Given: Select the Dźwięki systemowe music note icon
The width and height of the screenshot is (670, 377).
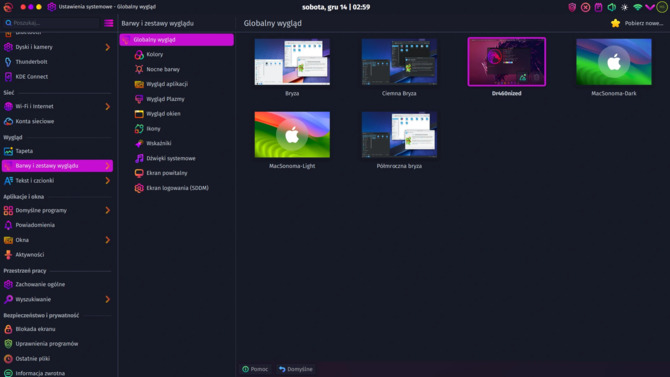Looking at the screenshot, I should (139, 158).
